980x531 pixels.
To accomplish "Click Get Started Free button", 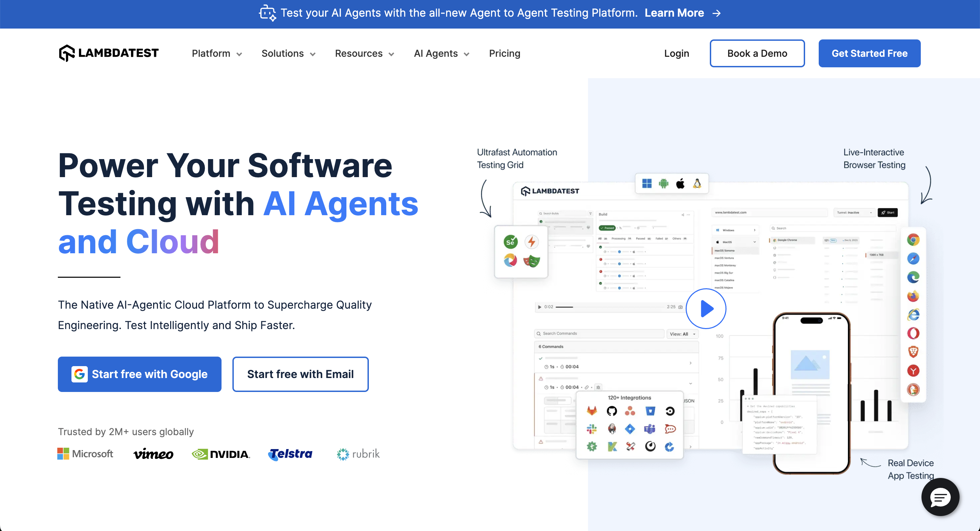I will (x=869, y=54).
